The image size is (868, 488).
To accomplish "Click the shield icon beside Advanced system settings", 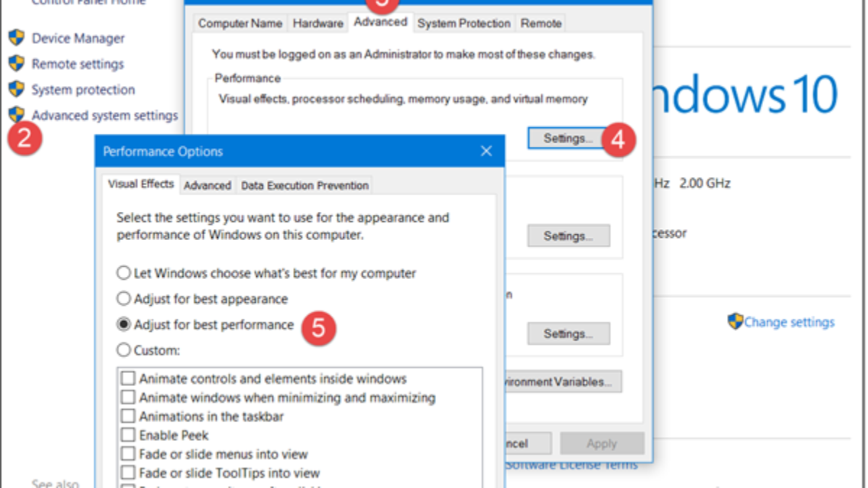I will tap(17, 115).
